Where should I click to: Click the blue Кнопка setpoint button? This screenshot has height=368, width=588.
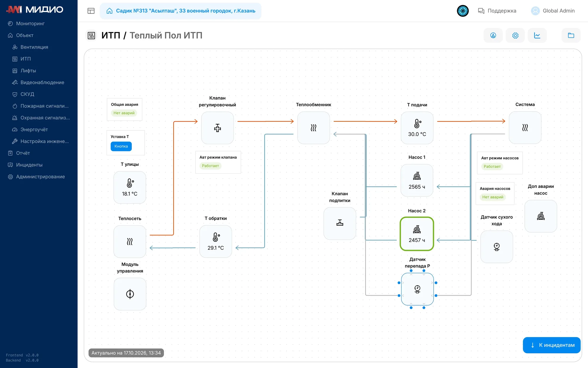pos(121,146)
